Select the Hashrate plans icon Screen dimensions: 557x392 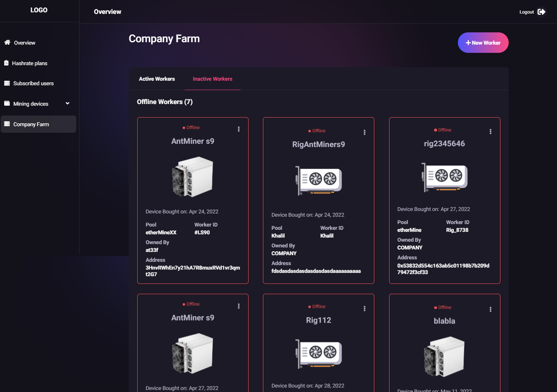click(x=6, y=63)
